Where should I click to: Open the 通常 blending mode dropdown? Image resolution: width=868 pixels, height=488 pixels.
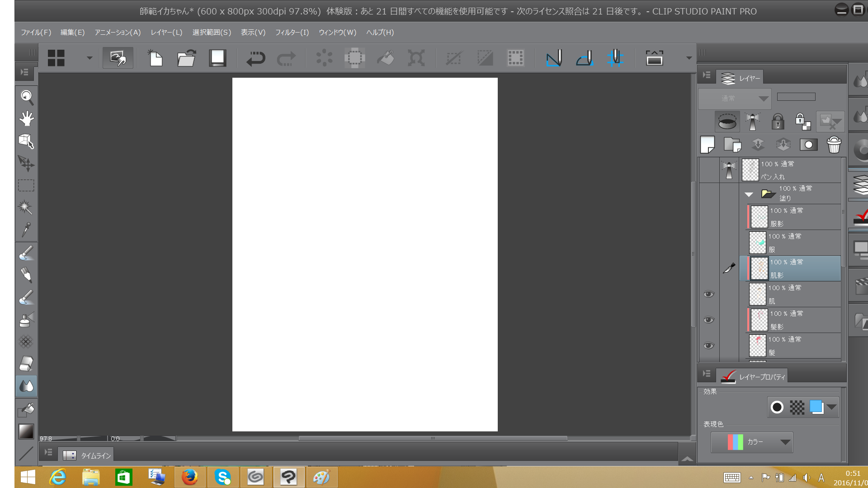[735, 99]
